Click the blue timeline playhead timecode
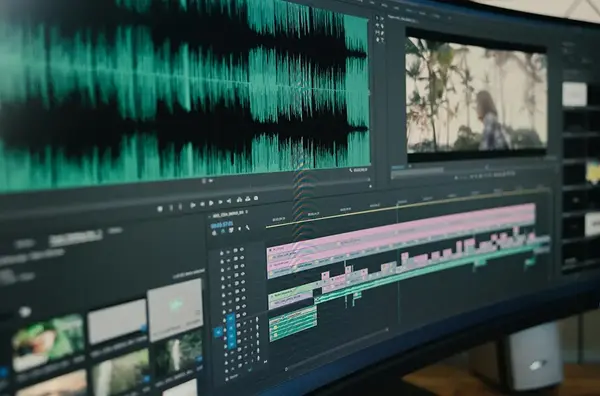Screen dimensions: 600x396 point(222,225)
